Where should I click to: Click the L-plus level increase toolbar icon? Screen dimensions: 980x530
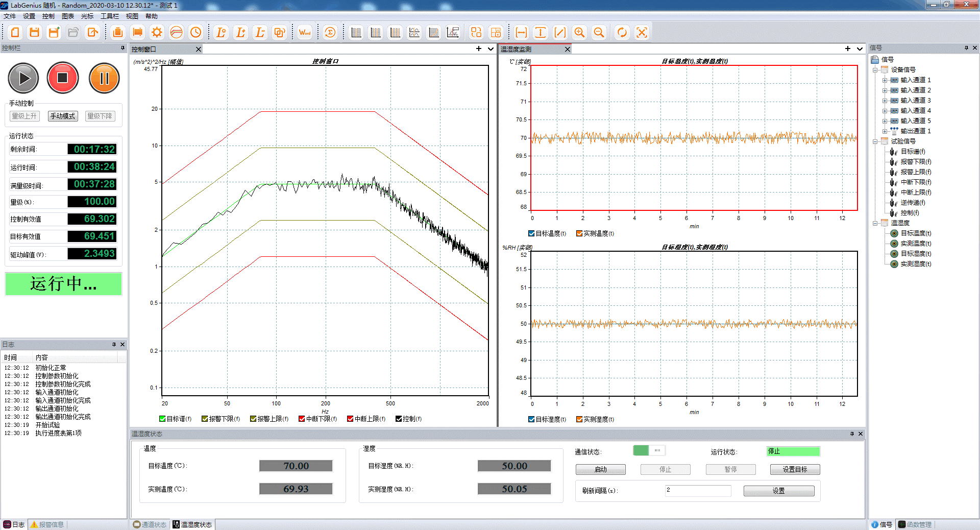pos(240,33)
